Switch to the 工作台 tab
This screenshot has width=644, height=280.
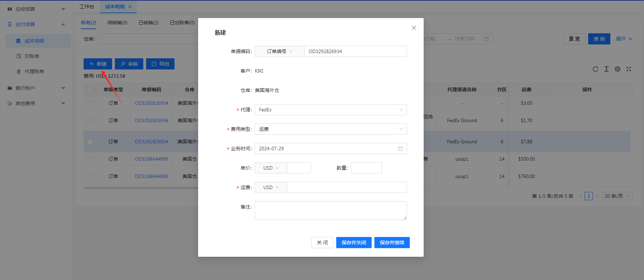pyautogui.click(x=87, y=7)
